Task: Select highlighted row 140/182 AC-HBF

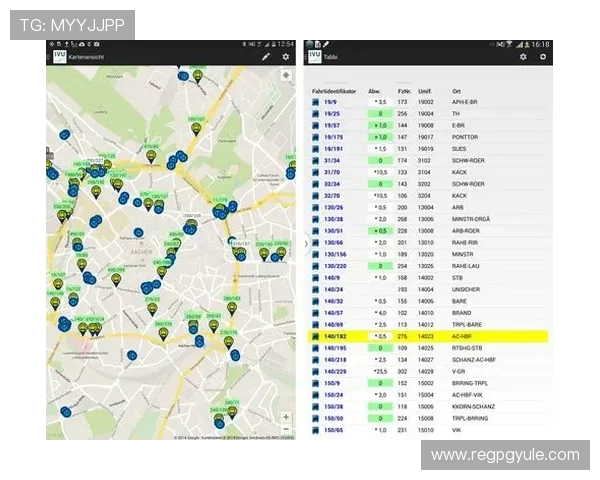Action: click(x=430, y=337)
